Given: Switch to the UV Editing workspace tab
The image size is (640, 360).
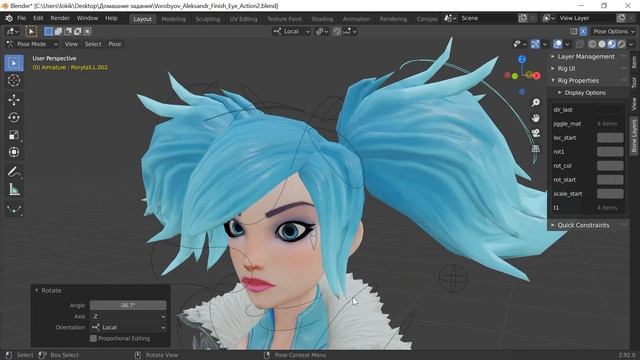Looking at the screenshot, I should pyautogui.click(x=243, y=19).
